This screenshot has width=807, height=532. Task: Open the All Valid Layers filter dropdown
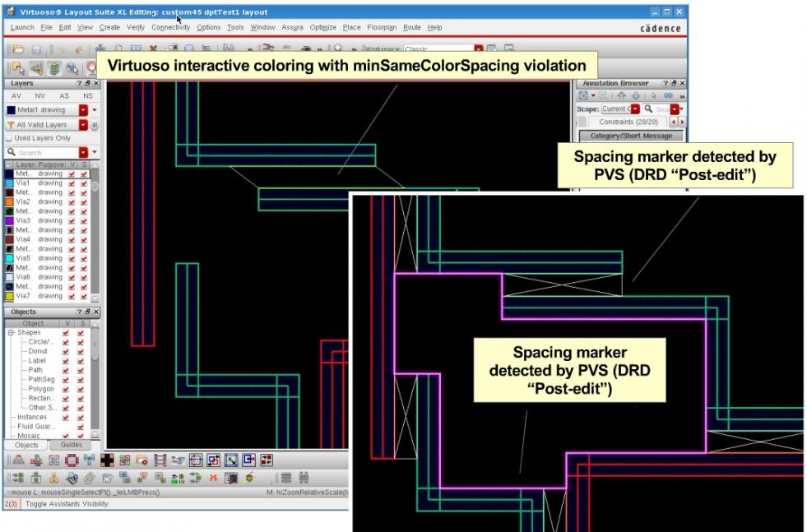pos(83,125)
